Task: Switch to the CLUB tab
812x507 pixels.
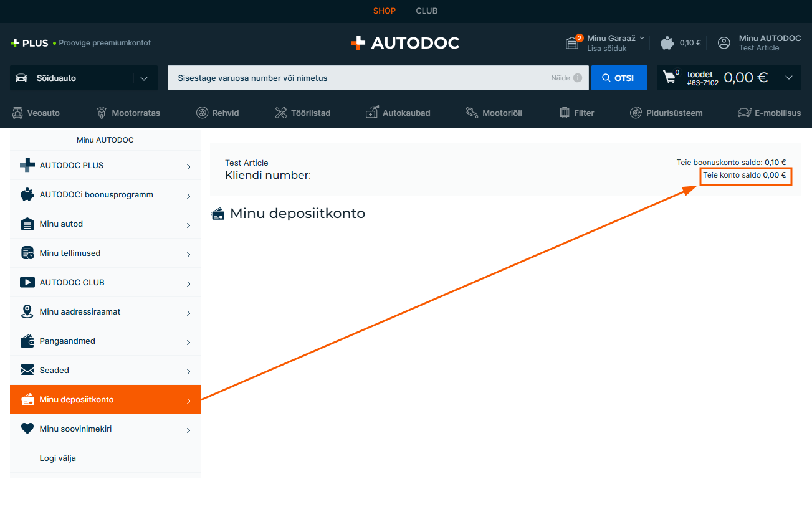Action: click(x=426, y=11)
